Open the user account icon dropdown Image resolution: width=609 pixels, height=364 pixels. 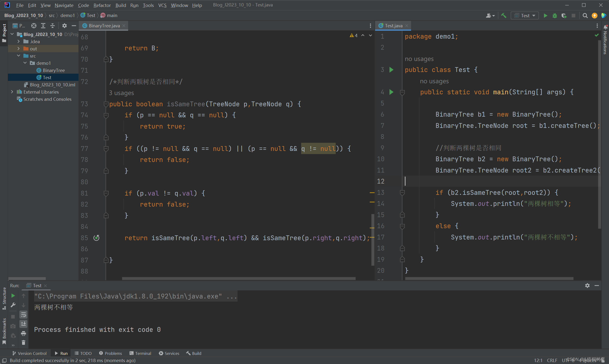tap(490, 16)
